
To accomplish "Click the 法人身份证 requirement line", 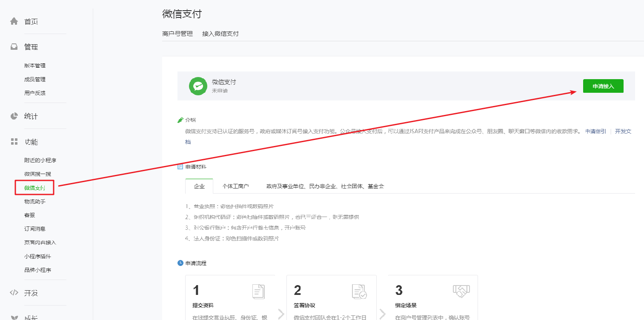I will point(232,239).
